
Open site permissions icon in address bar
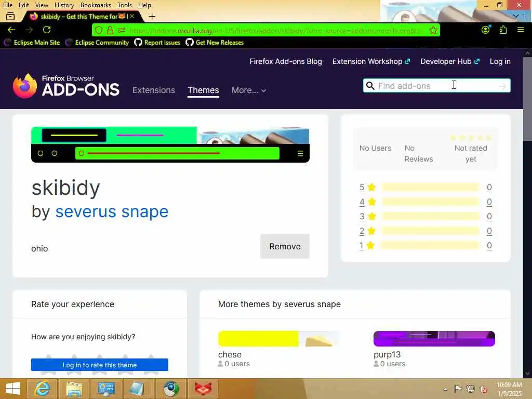point(121,31)
